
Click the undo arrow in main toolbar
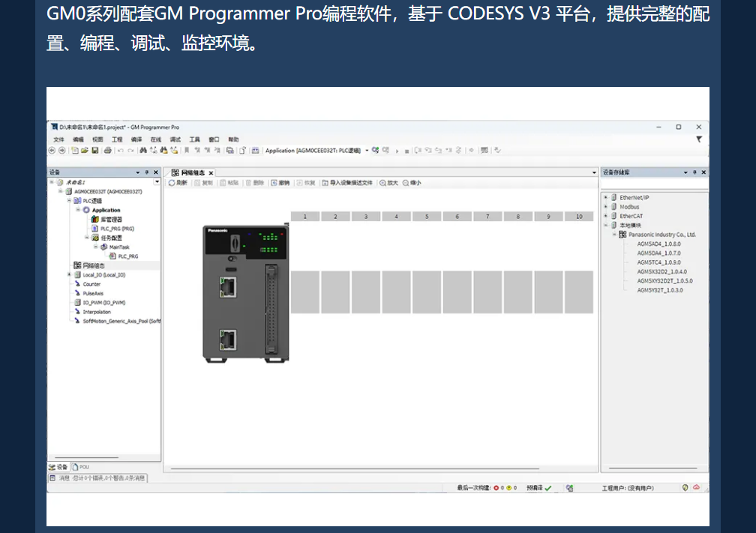click(121, 151)
